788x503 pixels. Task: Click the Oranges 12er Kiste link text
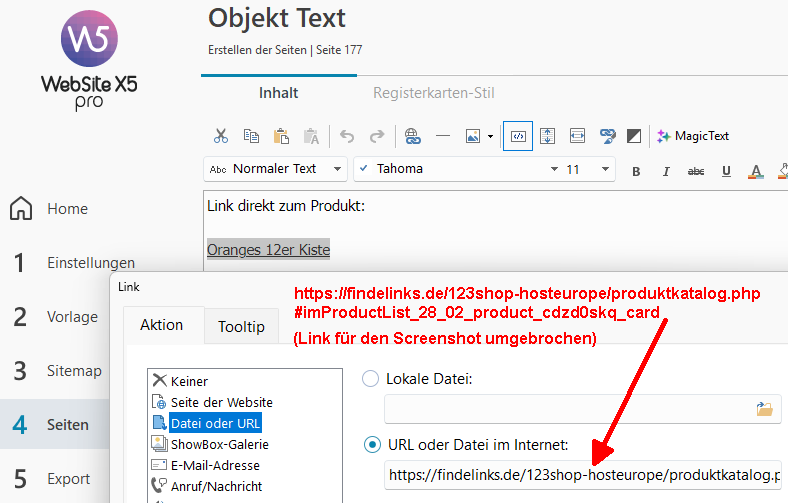(268, 249)
